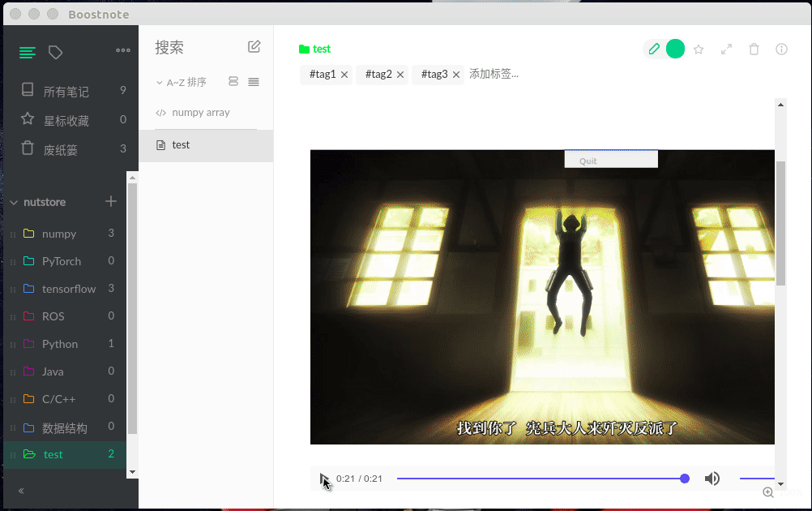Viewport: 812px width, 511px height.
Task: Open the sidebar three-dots menu
Action: click(122, 50)
